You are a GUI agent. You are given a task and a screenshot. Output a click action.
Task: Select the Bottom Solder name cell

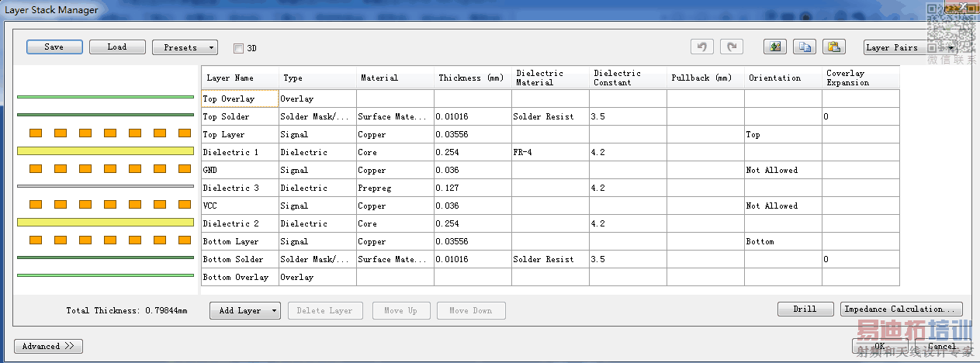point(240,259)
